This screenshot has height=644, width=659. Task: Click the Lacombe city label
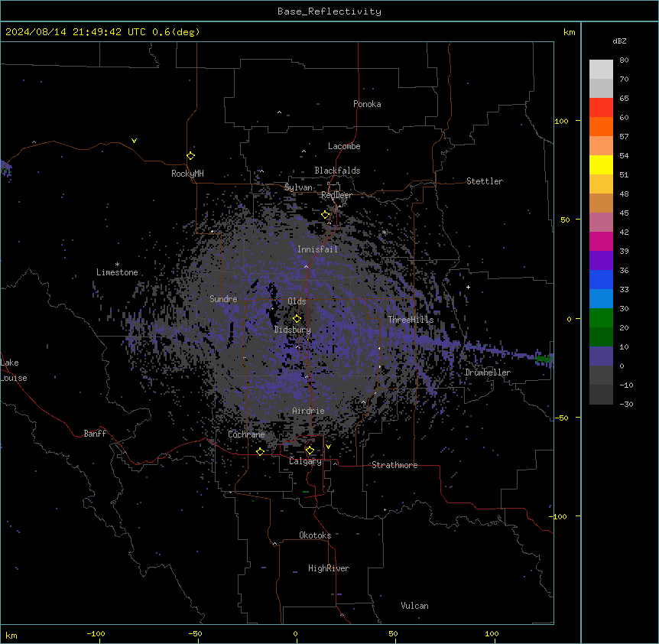(344, 146)
